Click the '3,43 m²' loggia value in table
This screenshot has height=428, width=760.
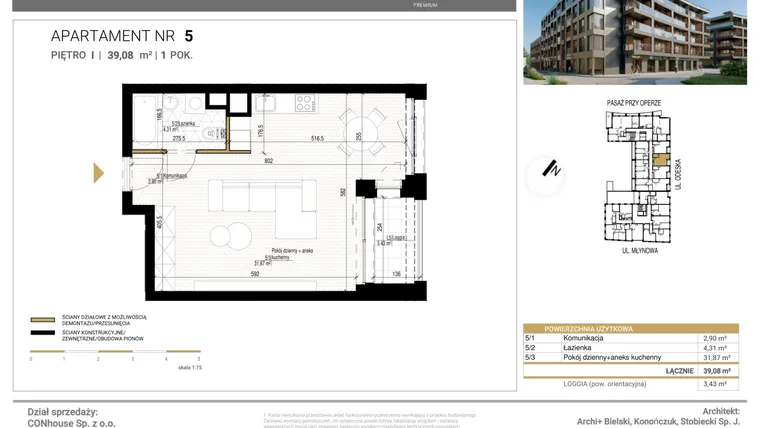point(715,384)
